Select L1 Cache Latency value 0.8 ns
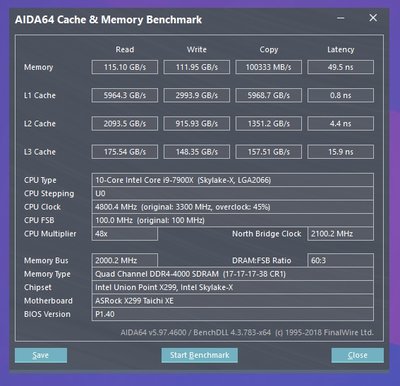The height and width of the screenshot is (386, 400). tap(340, 95)
